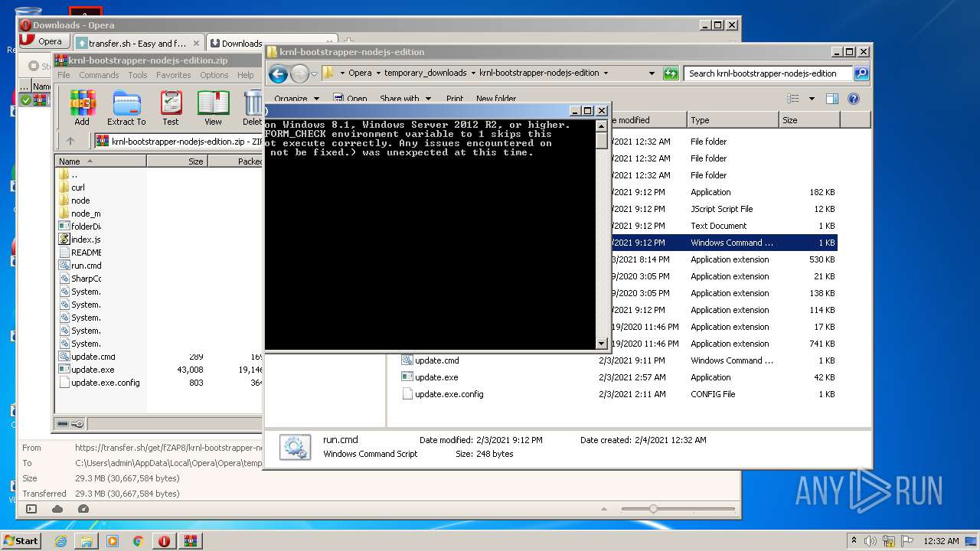This screenshot has width=980, height=551.
Task: Close the transfer.sh tab
Action: click(x=197, y=44)
